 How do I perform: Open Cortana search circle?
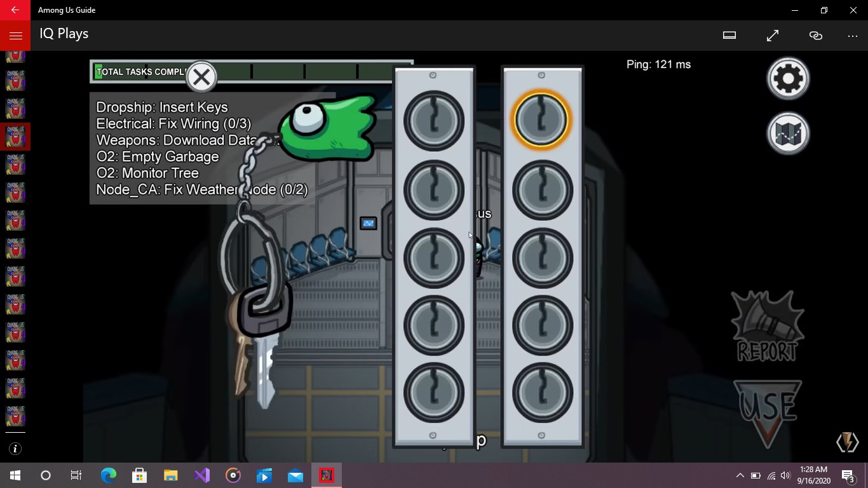46,475
